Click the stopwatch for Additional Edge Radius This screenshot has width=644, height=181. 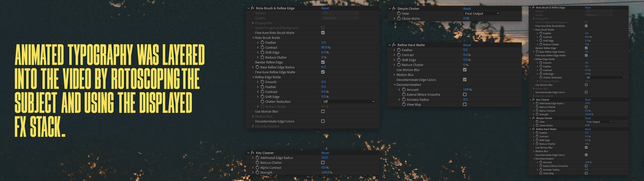coord(257,158)
